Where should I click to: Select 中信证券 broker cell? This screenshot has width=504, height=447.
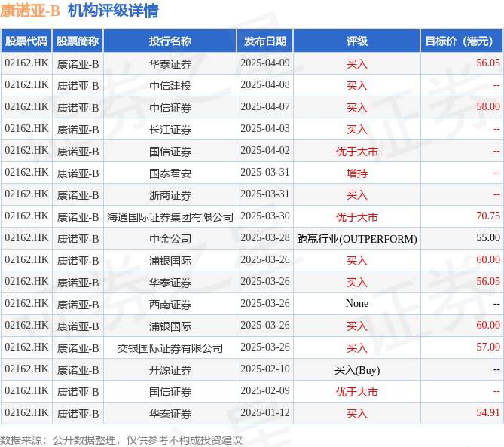[x=170, y=107]
